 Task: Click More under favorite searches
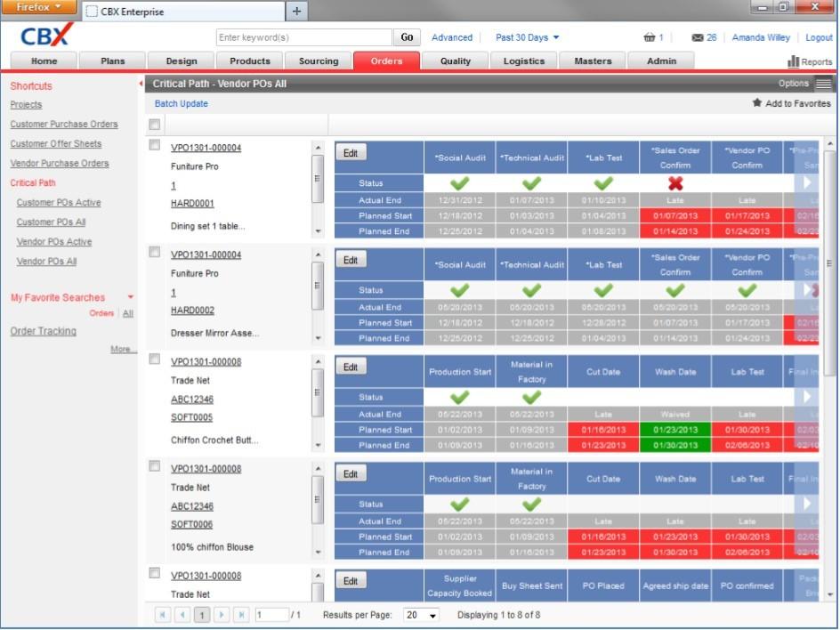pyautogui.click(x=123, y=350)
